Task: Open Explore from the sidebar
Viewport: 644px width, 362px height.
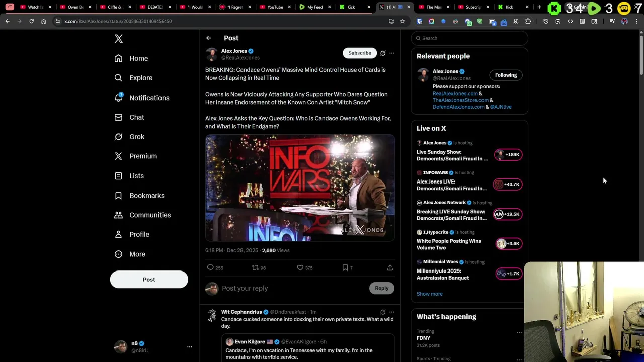Action: point(133,78)
